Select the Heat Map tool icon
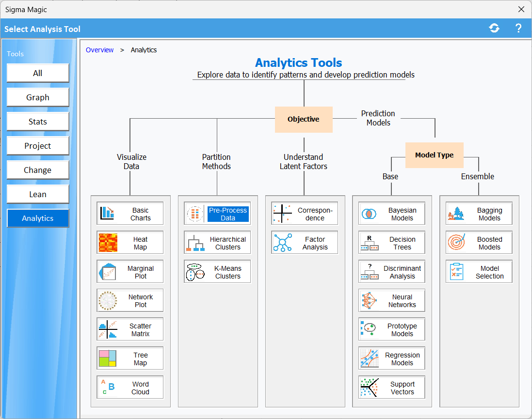This screenshot has height=419, width=532. [x=108, y=243]
